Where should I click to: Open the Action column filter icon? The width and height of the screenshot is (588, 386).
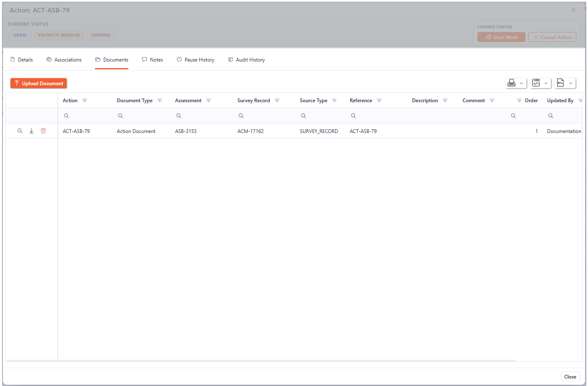click(x=85, y=100)
